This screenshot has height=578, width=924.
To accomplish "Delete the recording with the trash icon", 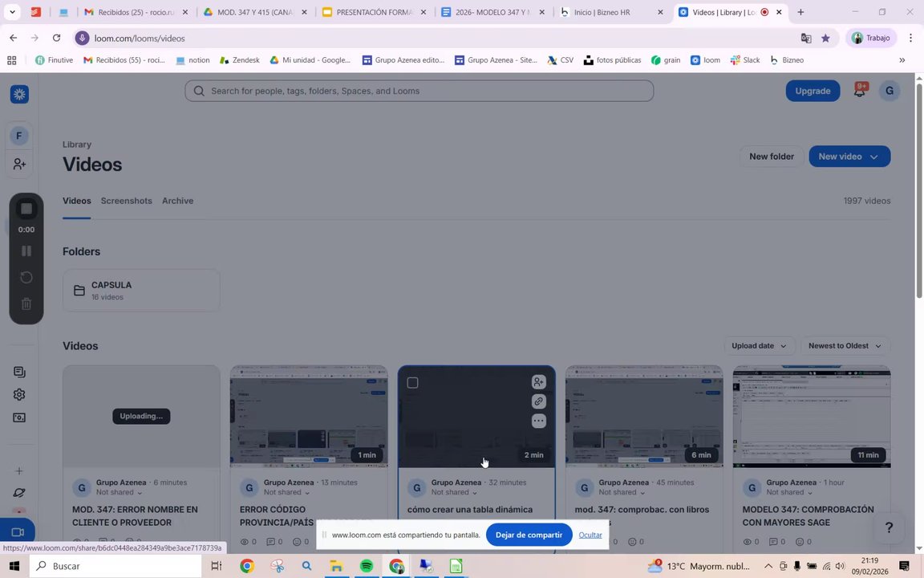I will [x=26, y=303].
